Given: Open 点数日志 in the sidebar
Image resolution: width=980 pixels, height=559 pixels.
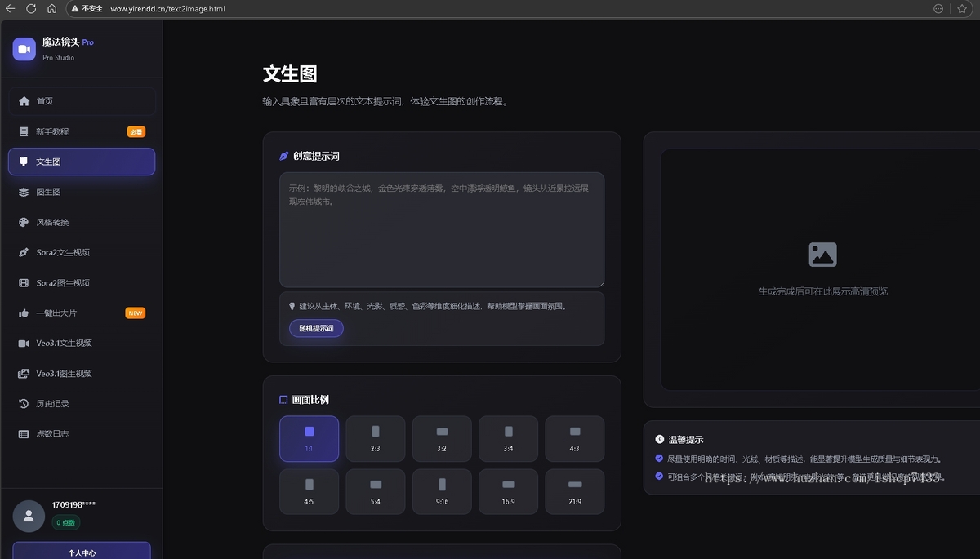Looking at the screenshot, I should [82, 433].
